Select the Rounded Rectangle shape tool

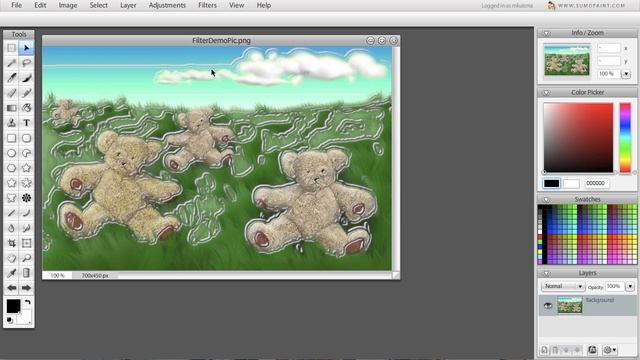click(27, 138)
